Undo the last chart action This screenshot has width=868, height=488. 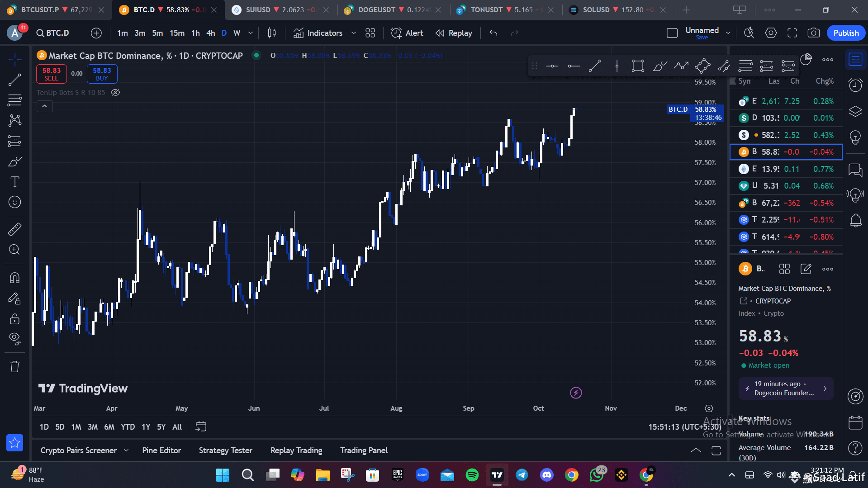pyautogui.click(x=493, y=33)
